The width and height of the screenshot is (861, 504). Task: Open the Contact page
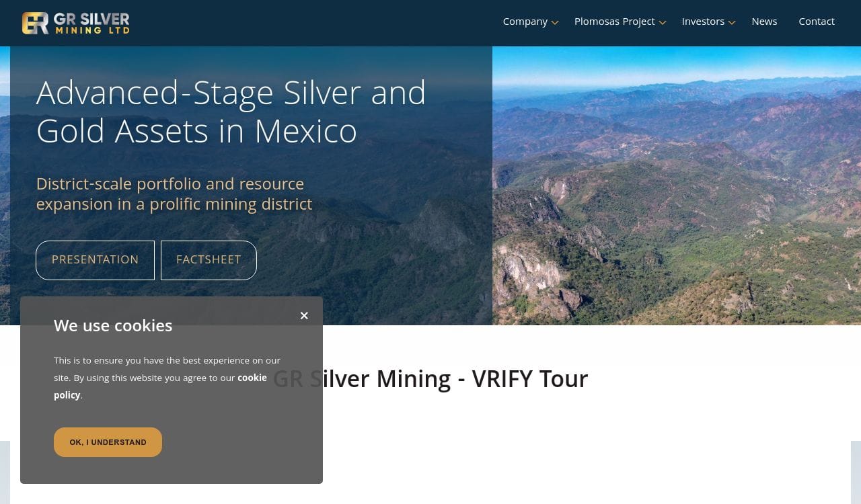tap(816, 22)
